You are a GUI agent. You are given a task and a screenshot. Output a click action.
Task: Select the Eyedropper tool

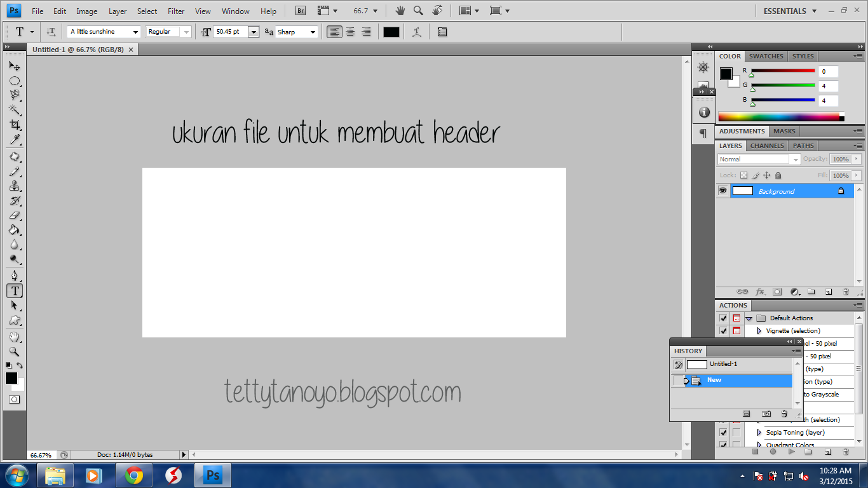pos(14,140)
